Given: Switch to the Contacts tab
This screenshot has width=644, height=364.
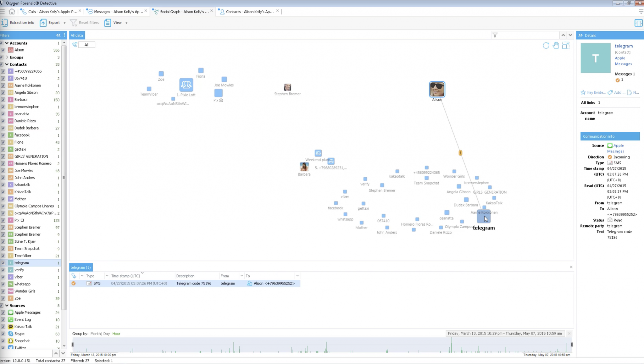Looking at the screenshot, I should click(248, 11).
